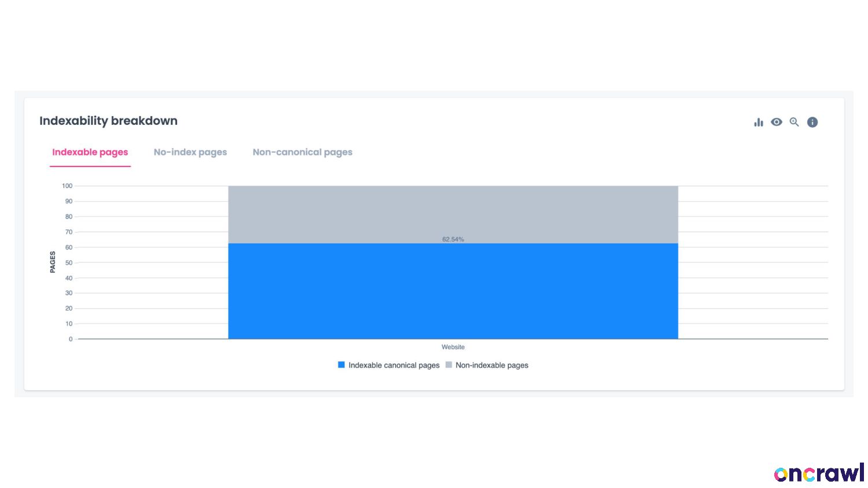Screen dimensions: 868x488
Task: Click the blue legend color square
Action: [341, 365]
